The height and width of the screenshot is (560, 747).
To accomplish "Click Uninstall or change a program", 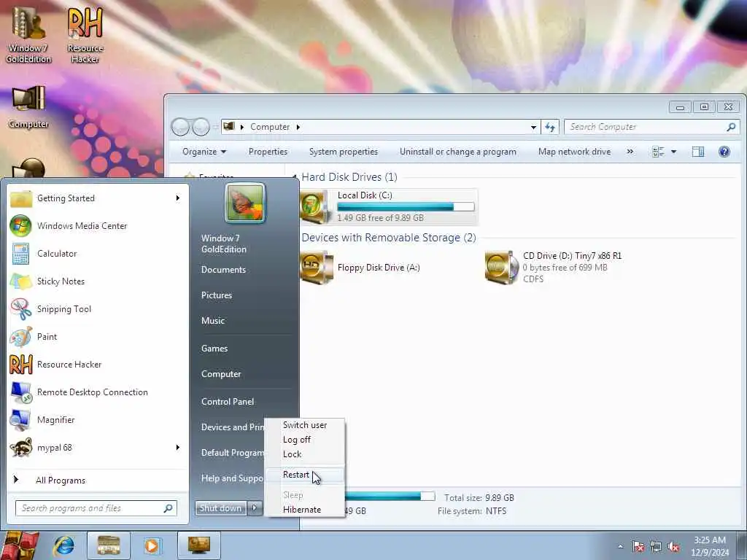I will (x=458, y=152).
